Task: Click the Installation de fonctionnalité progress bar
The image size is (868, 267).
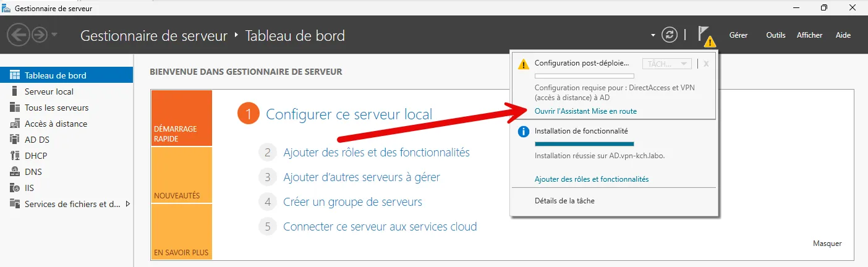Action: click(584, 144)
